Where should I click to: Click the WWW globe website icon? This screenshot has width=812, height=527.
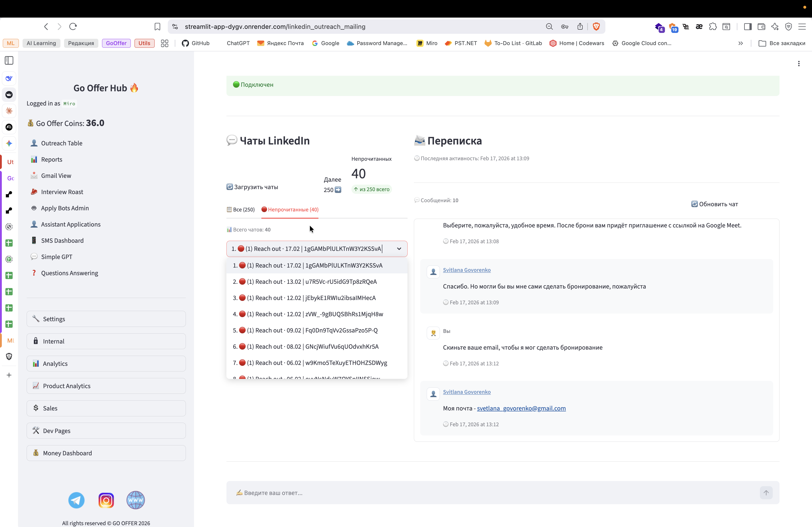136,500
